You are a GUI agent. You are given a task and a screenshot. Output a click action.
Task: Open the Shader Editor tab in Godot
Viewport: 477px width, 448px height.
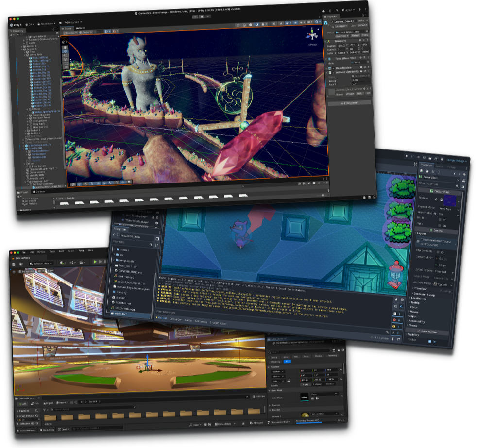(x=218, y=323)
